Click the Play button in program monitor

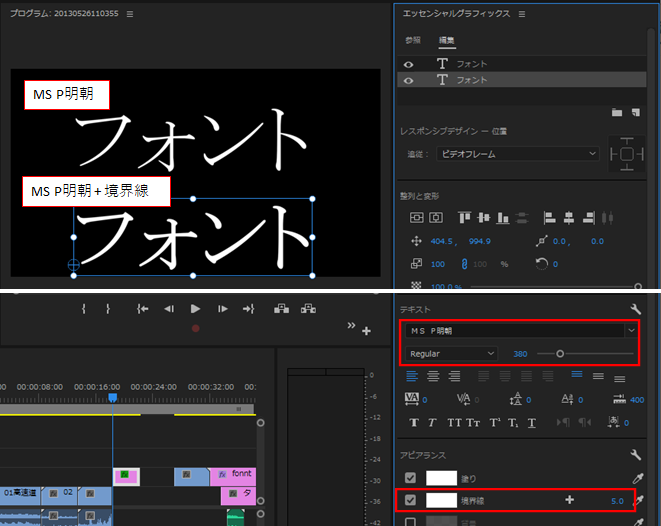tap(195, 309)
